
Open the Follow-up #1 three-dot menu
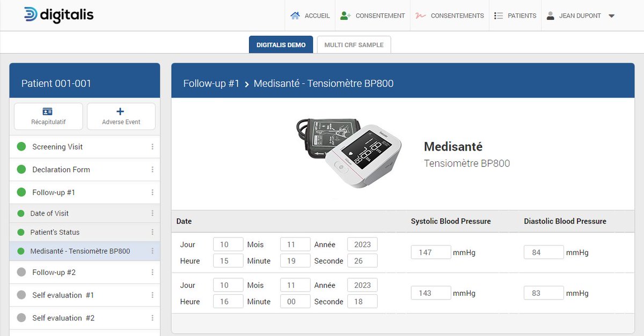tap(152, 192)
